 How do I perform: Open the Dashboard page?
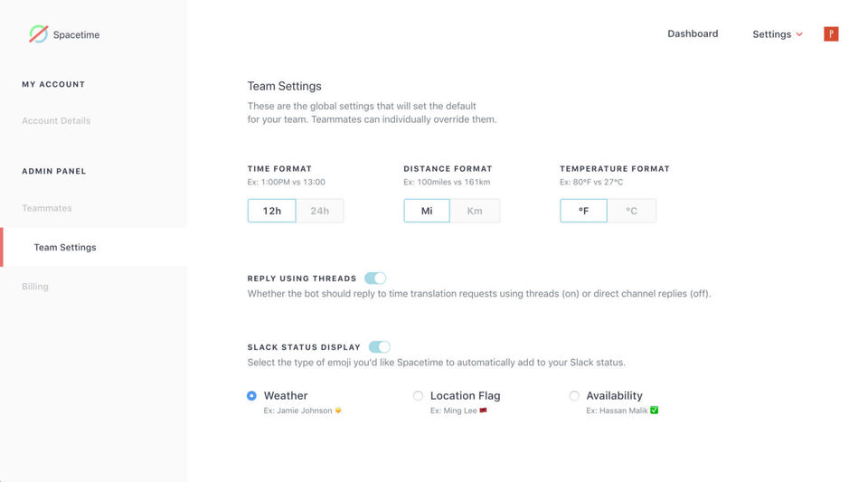(x=693, y=34)
